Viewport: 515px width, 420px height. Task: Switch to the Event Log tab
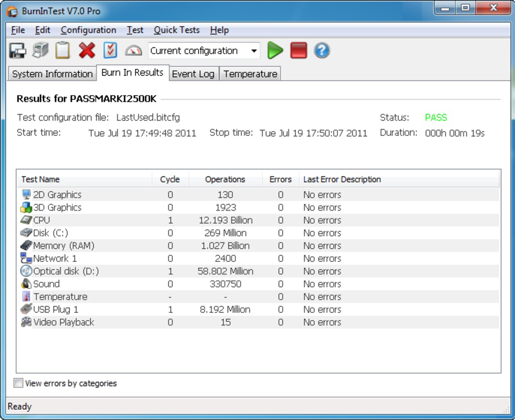(x=192, y=73)
